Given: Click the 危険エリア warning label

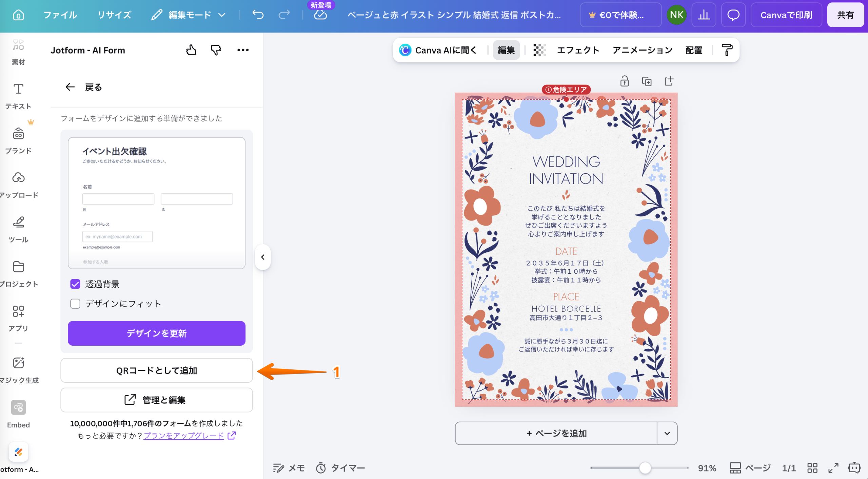Looking at the screenshot, I should [566, 90].
